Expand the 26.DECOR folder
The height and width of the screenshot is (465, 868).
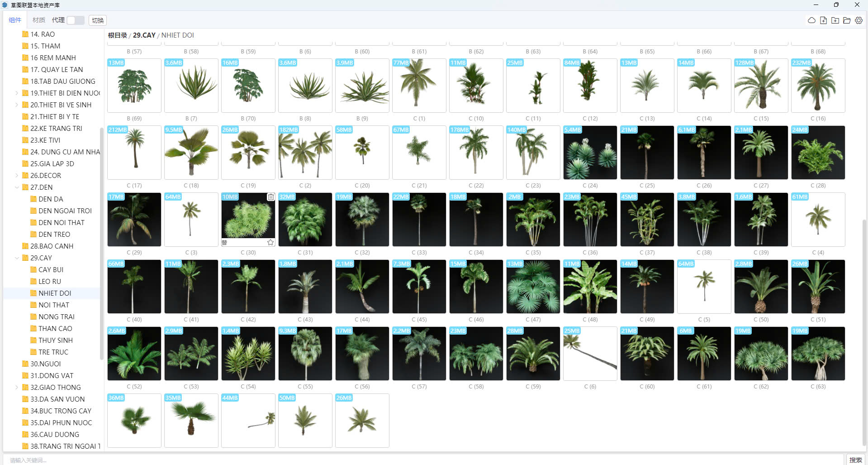(17, 176)
